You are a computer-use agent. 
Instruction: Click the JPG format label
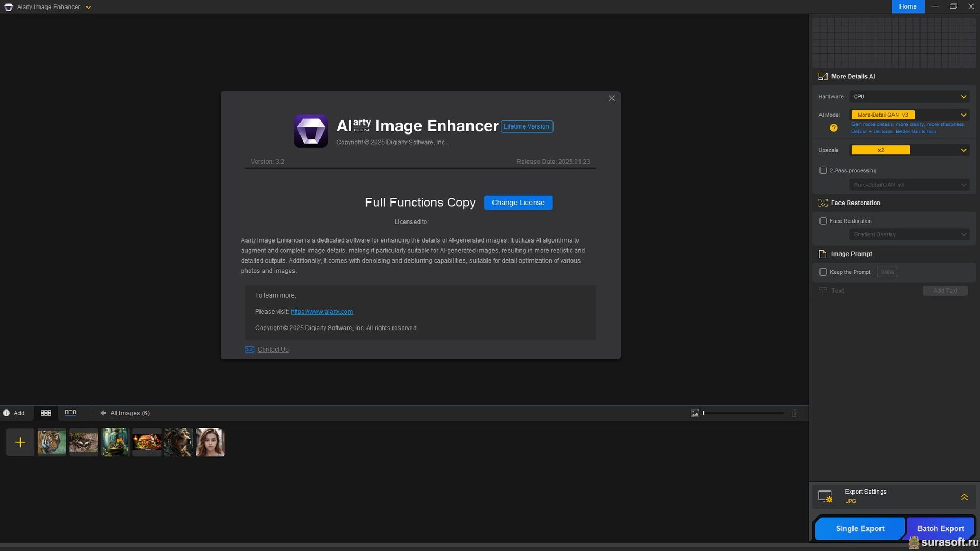coord(851,501)
